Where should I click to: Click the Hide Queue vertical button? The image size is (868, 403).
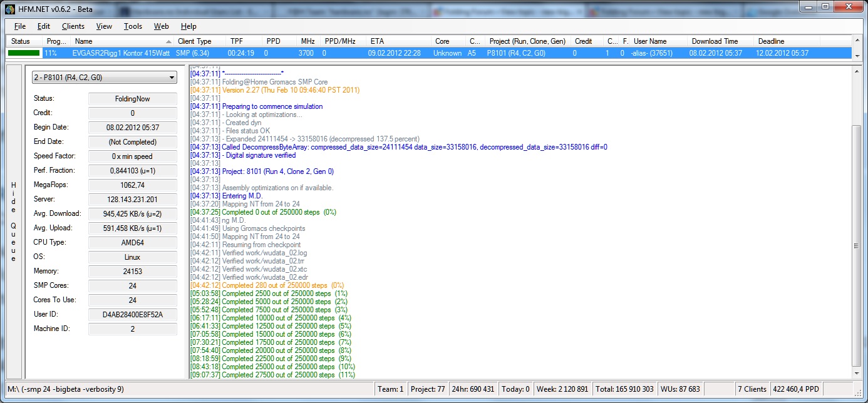(x=13, y=222)
